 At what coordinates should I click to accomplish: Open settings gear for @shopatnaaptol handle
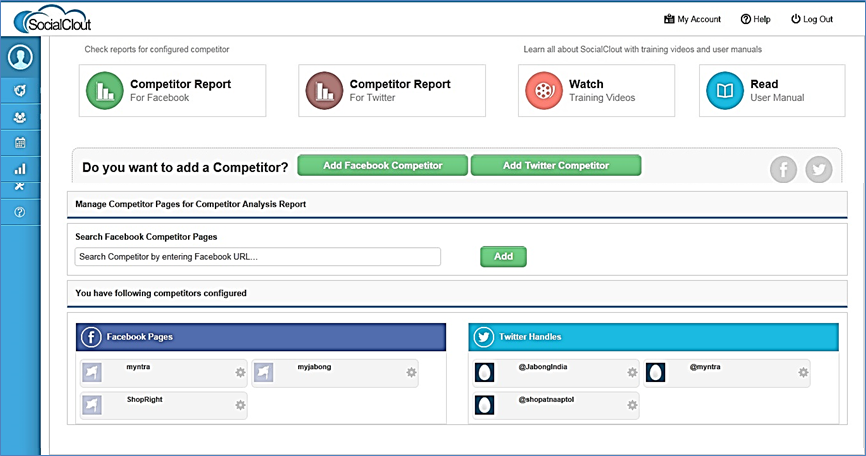632,405
